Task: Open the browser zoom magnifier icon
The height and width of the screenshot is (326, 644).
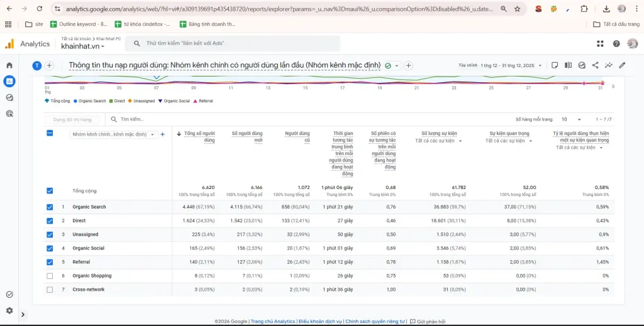Action: click(504, 9)
